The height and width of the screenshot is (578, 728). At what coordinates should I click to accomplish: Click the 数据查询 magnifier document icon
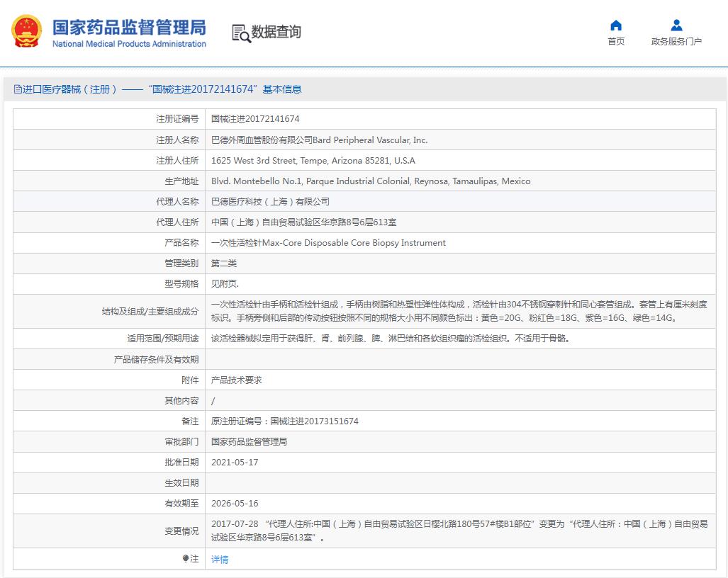point(241,33)
